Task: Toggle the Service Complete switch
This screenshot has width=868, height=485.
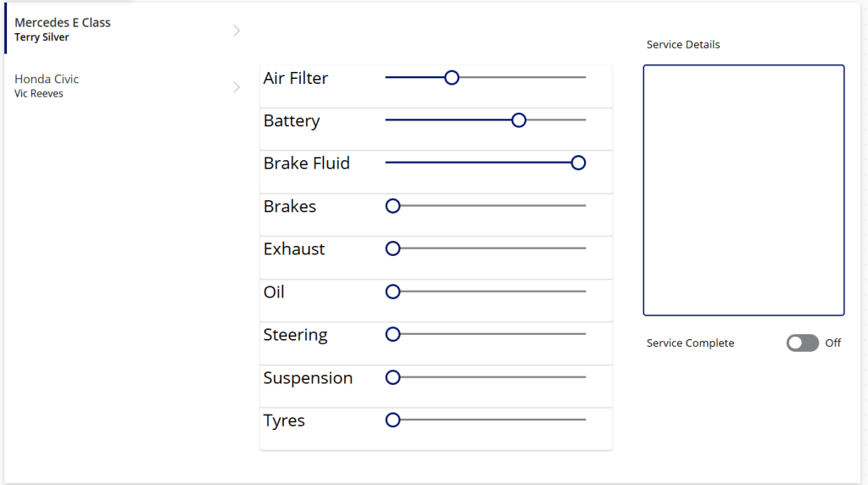Action: click(802, 343)
